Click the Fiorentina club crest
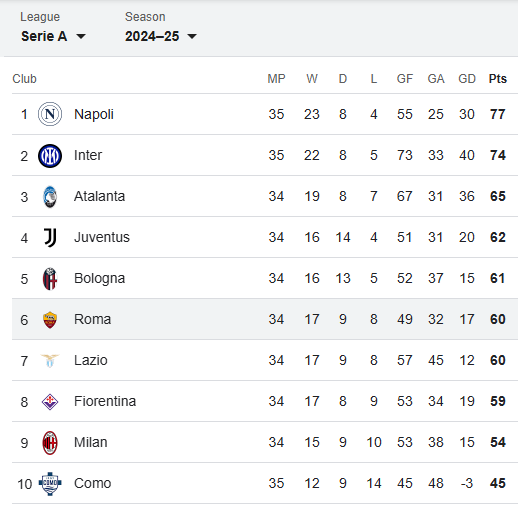Viewport: 518px width, 505px height. click(x=50, y=402)
